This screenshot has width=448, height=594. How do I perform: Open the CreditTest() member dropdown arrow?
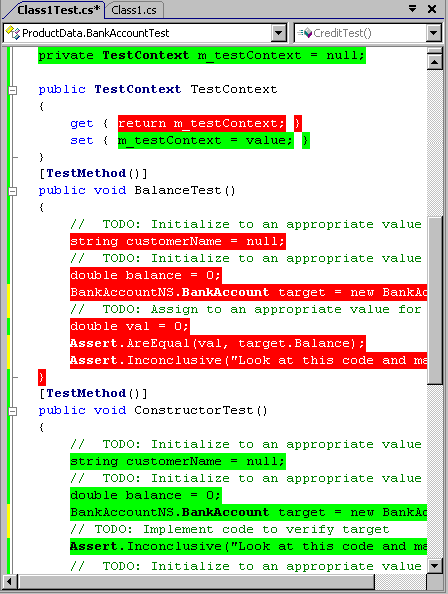point(434,33)
